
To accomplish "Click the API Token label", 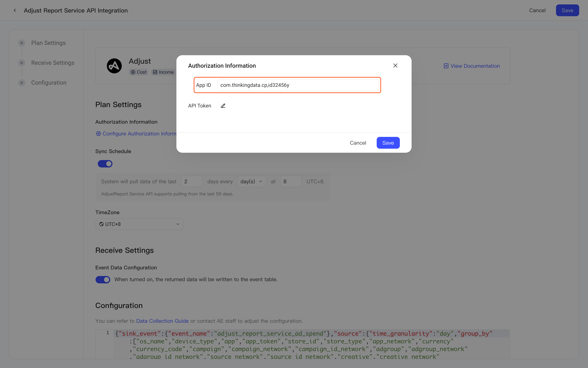I will [200, 106].
